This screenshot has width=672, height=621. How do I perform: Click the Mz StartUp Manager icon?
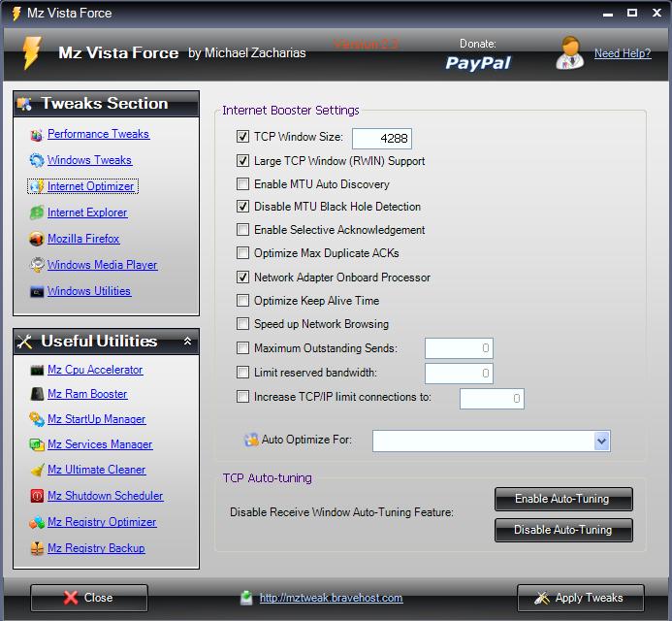(x=37, y=419)
